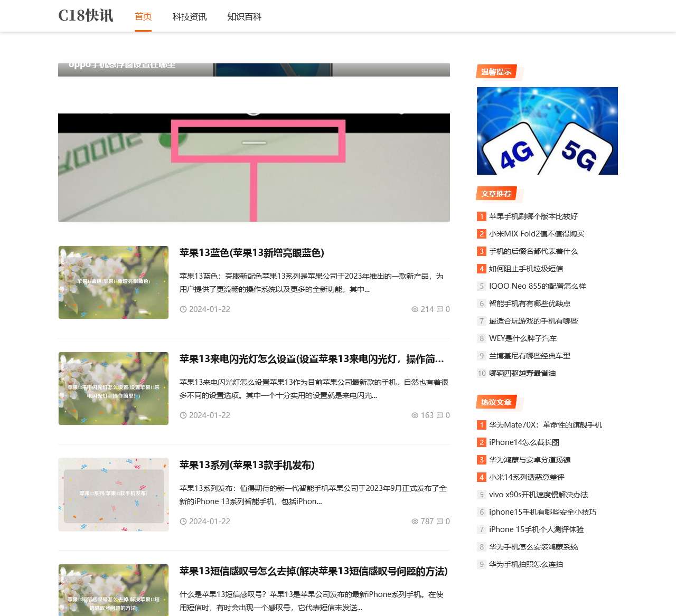
Task: Open article title 苹果13短信感叹号怎么去掉
Action: click(x=314, y=571)
